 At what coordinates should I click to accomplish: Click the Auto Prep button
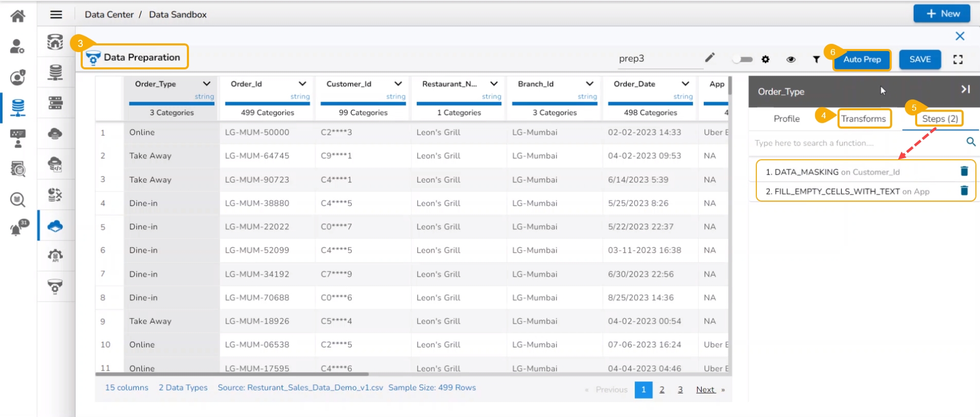click(862, 59)
